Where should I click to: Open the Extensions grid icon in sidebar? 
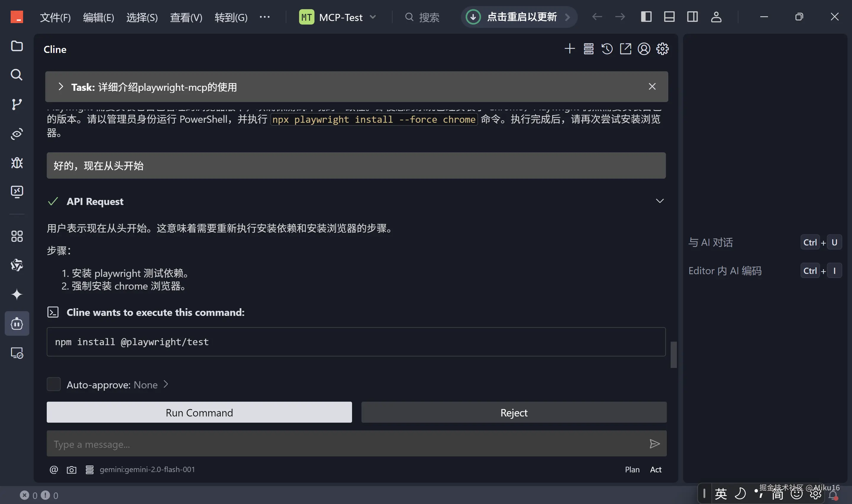coord(17,236)
